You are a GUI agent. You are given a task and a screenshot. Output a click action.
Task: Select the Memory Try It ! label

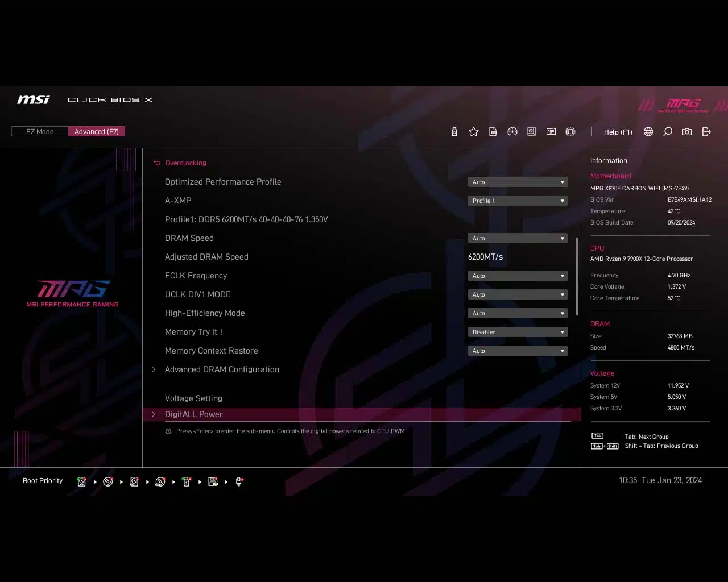pyautogui.click(x=193, y=332)
